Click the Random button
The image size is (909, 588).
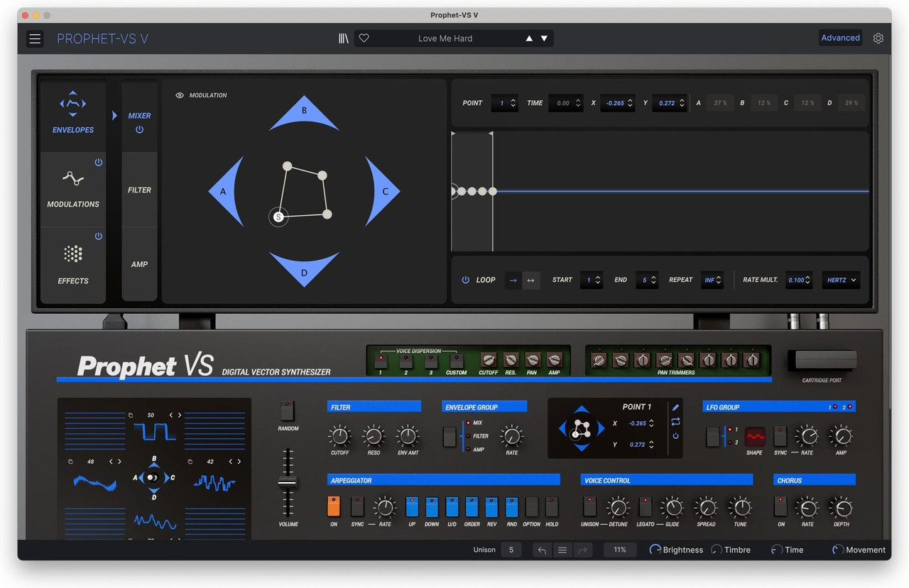288,410
